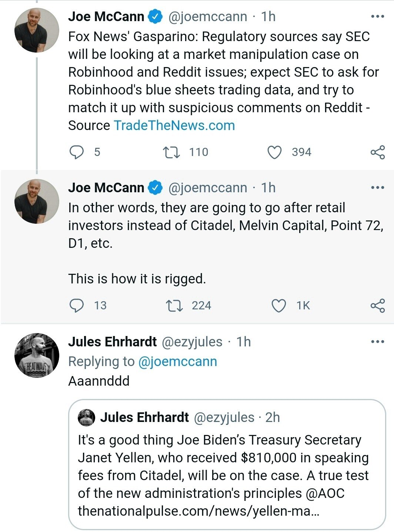Open Joe McCann's avatar on first tweet

pyautogui.click(x=37, y=30)
